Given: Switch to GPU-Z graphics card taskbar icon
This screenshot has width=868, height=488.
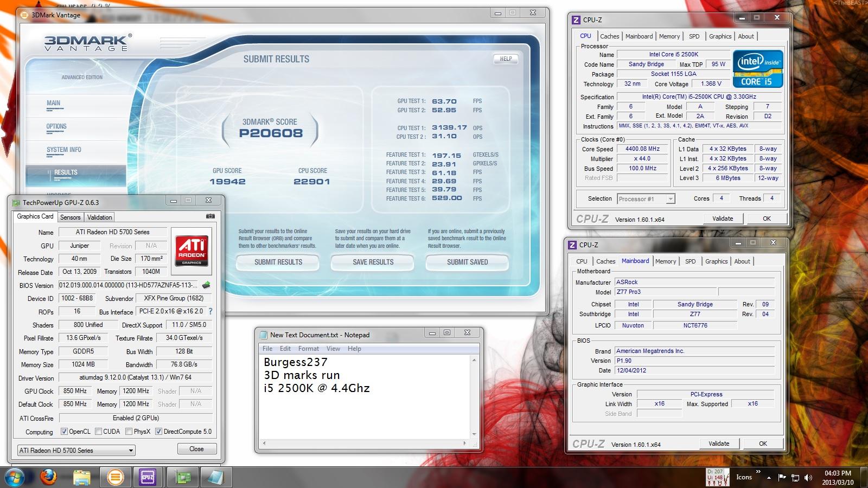Looking at the screenshot, I should (183, 477).
